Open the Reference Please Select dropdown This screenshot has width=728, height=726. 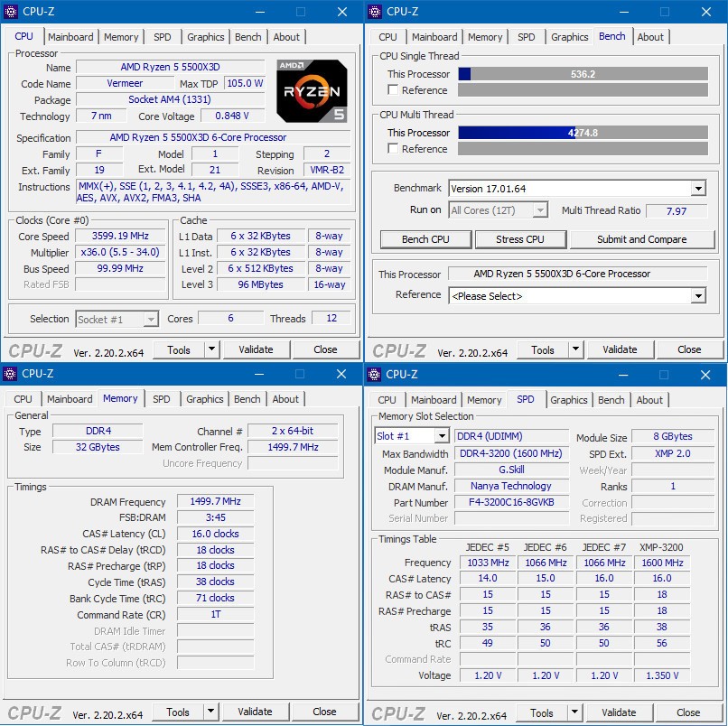click(x=698, y=295)
